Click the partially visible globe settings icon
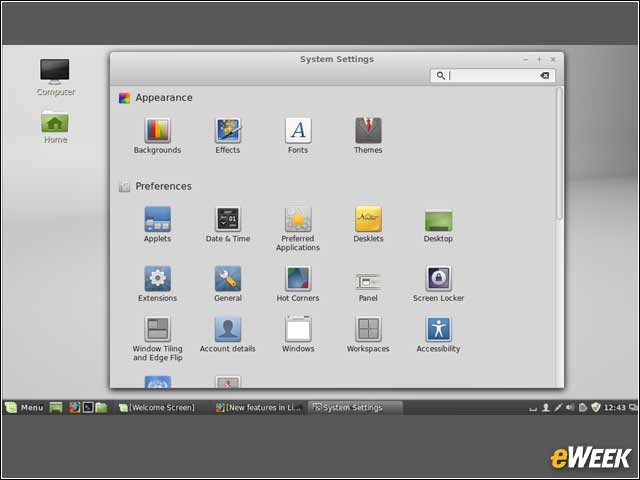This screenshot has height=480, width=640. click(x=158, y=382)
